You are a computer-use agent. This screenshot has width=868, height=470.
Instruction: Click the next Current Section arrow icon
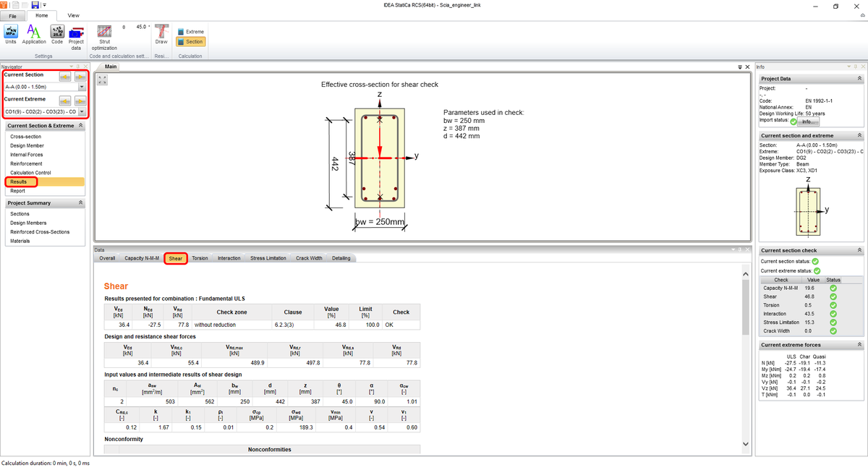click(x=80, y=77)
